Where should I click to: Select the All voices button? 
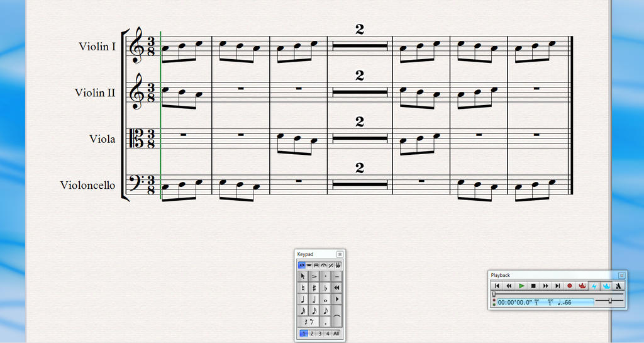pyautogui.click(x=336, y=334)
